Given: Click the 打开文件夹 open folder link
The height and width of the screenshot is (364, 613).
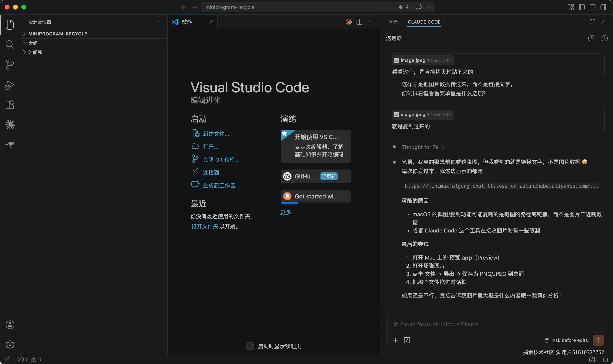Looking at the screenshot, I should (205, 226).
